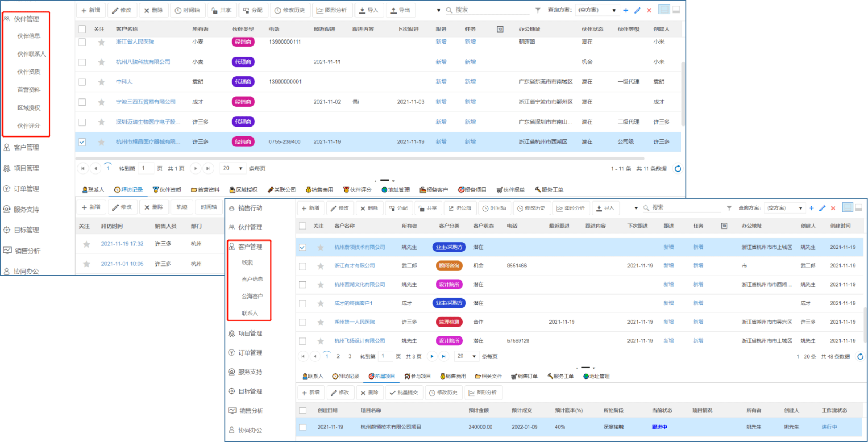Click the 扔公海 icon in customer toolbar
Image resolution: width=868 pixels, height=442 pixels.
(x=460, y=208)
